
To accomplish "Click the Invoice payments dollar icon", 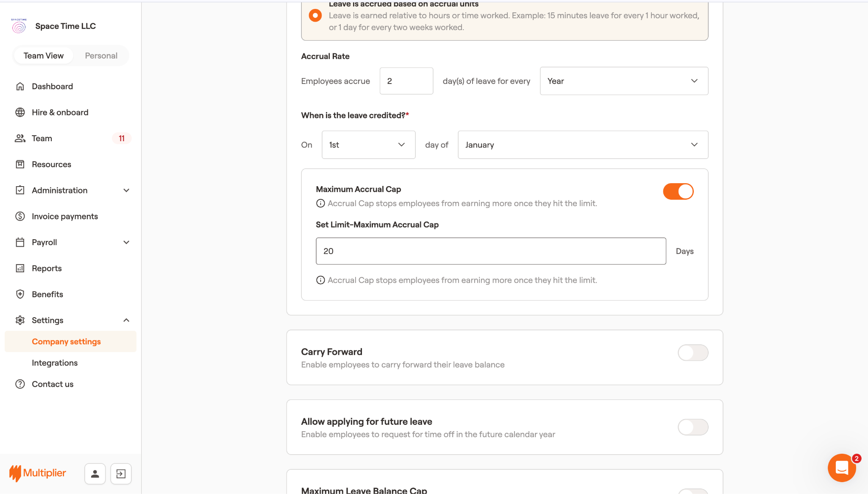I will point(20,216).
